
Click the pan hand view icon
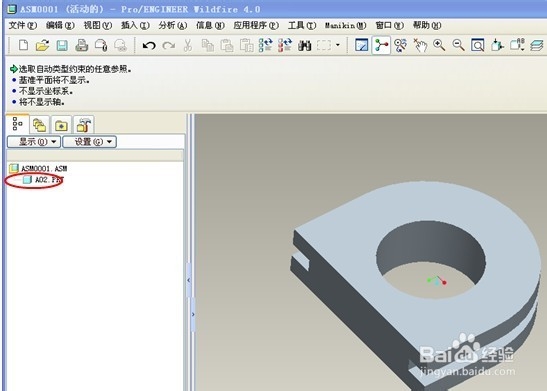420,45
